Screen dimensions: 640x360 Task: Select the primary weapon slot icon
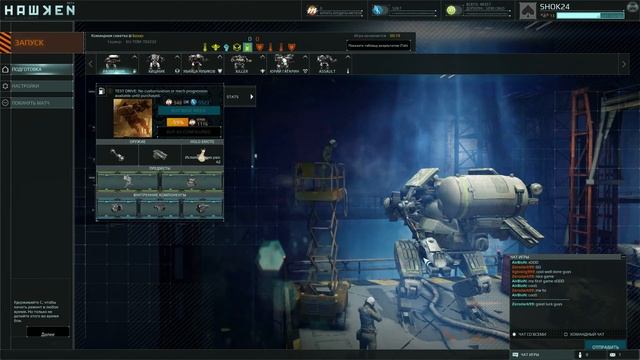click(x=117, y=155)
